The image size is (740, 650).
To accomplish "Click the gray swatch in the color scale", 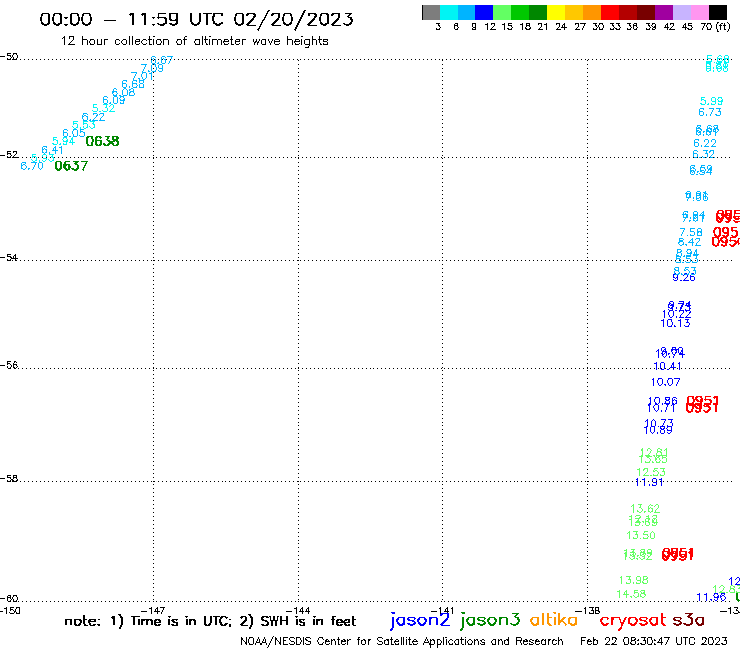I will tap(431, 12).
